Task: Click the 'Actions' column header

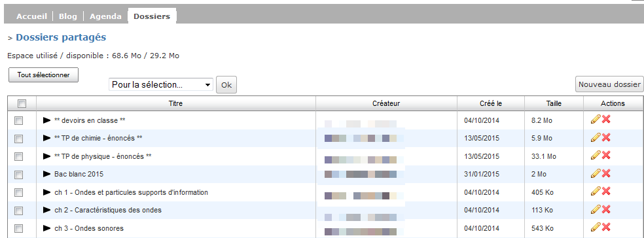Action: 613,103
